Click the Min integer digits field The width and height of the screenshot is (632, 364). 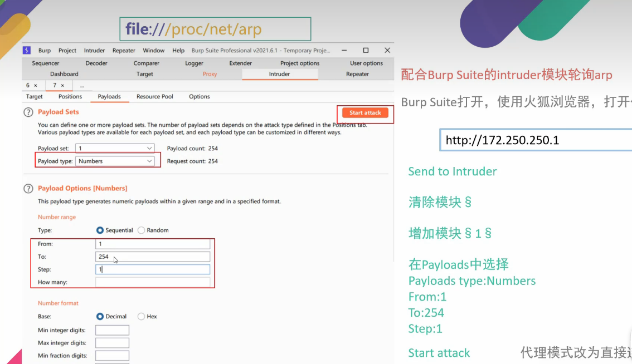(112, 331)
